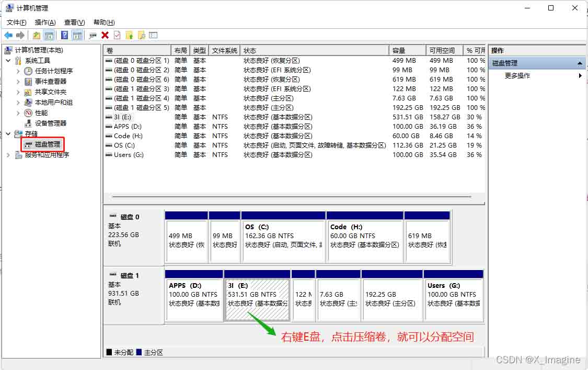Click the 文件系统 column header
Viewport: 588px width, 370px height.
[x=225, y=50]
